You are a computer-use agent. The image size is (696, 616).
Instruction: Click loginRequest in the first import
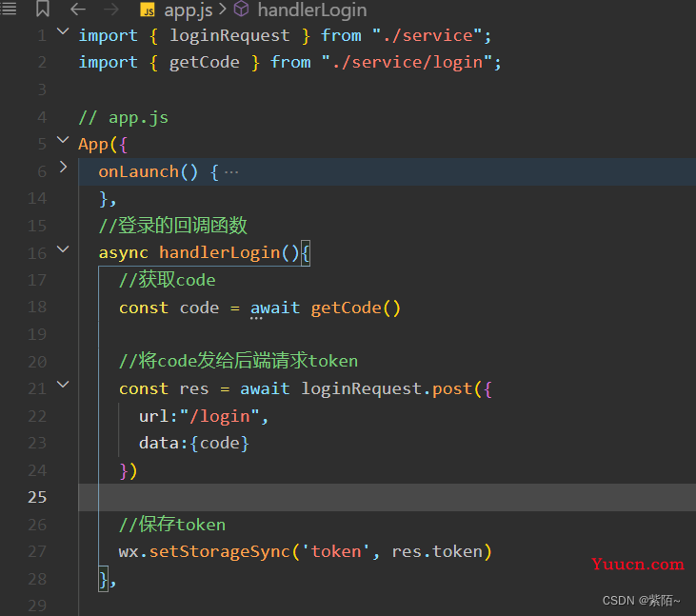[x=229, y=36]
